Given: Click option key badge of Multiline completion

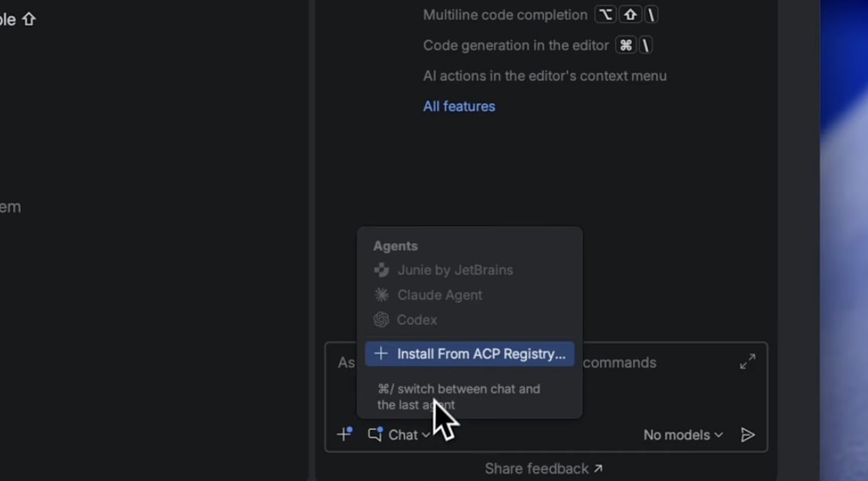Looking at the screenshot, I should [606, 14].
